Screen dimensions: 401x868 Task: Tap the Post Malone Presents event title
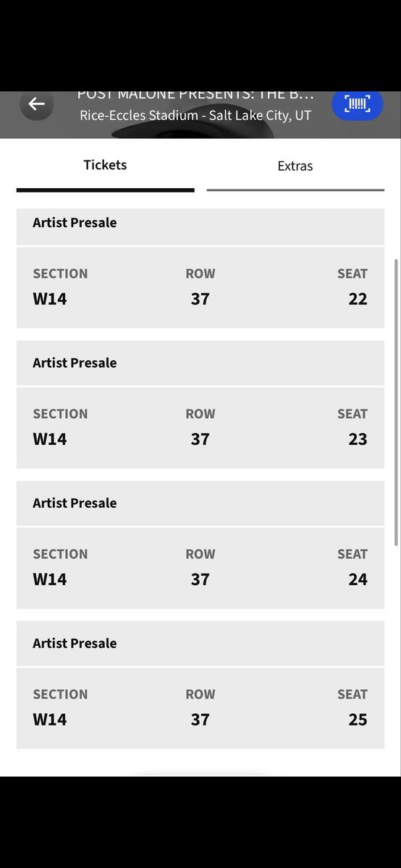click(195, 96)
